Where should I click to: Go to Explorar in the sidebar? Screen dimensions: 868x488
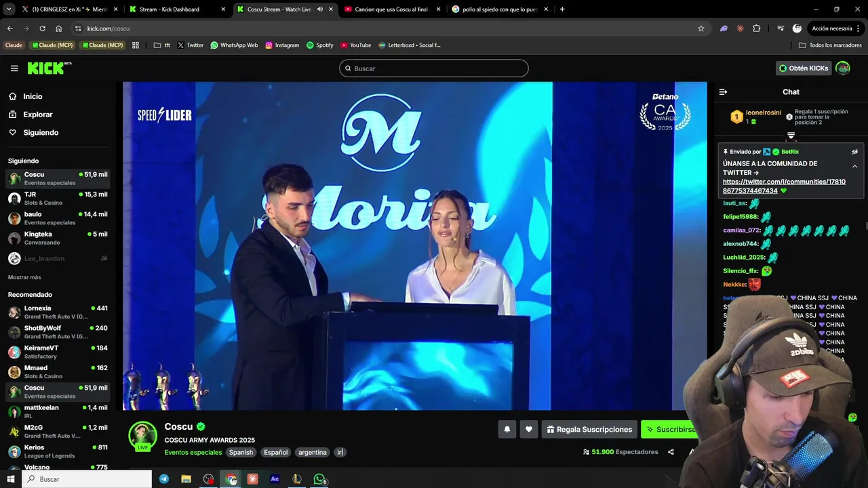coord(37,115)
